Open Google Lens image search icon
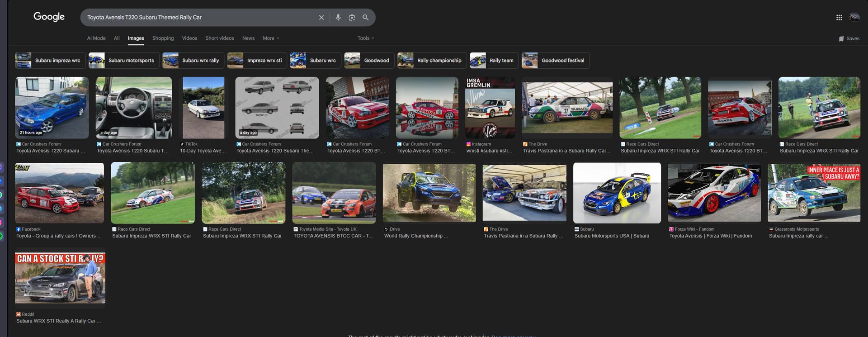This screenshot has width=868, height=337. click(352, 18)
